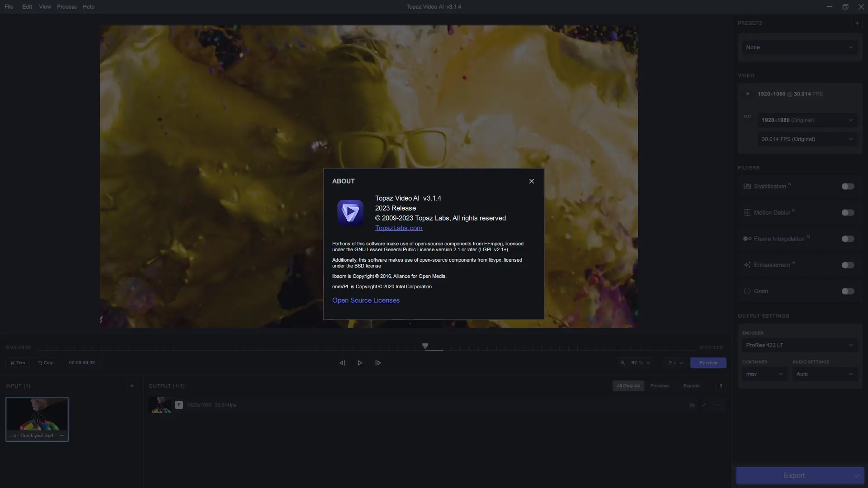Enable Frame Interpolation filter

tap(848, 239)
